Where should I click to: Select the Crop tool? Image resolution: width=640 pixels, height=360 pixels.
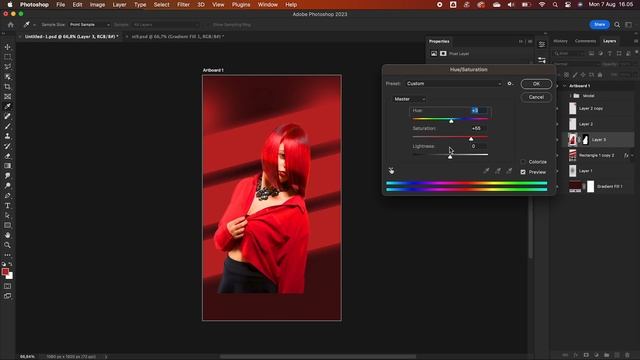pyautogui.click(x=7, y=87)
